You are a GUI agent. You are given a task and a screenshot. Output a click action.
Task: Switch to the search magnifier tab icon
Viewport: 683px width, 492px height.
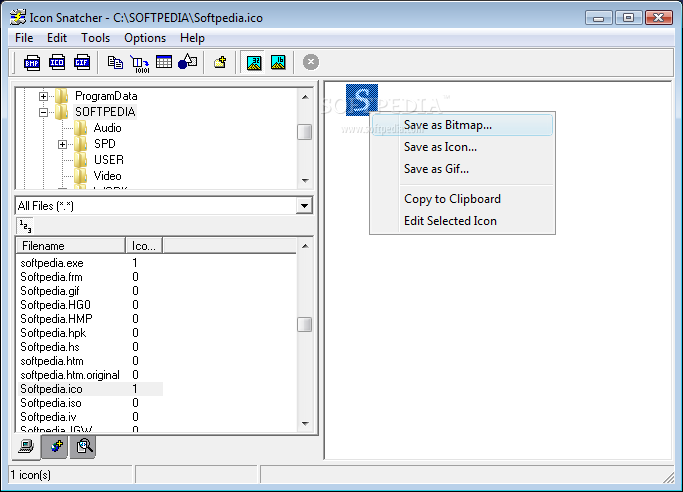point(83,446)
